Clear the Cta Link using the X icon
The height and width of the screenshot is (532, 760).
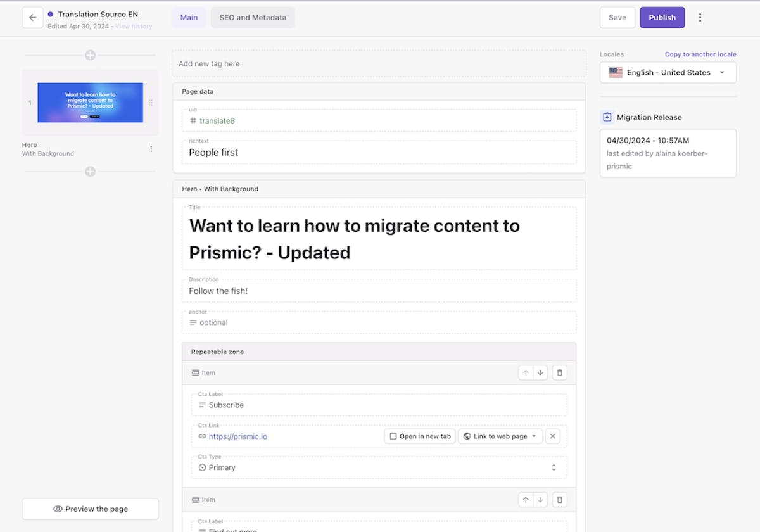[552, 436]
